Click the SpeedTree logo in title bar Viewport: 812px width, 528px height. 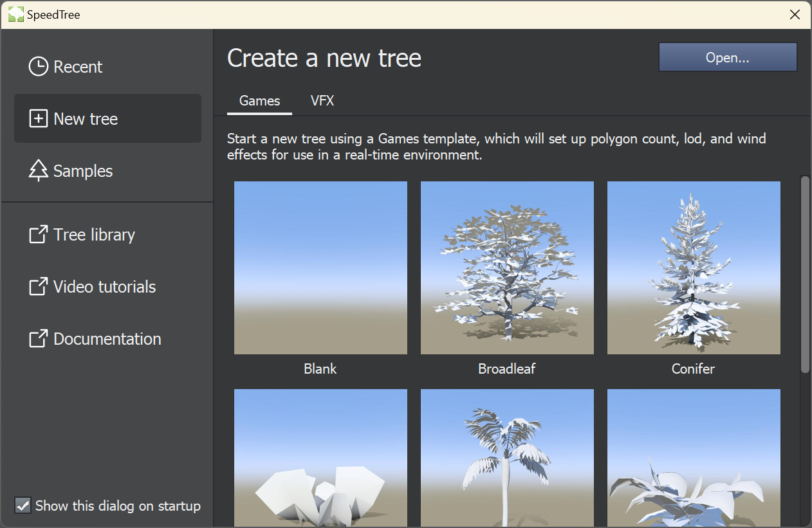click(15, 15)
